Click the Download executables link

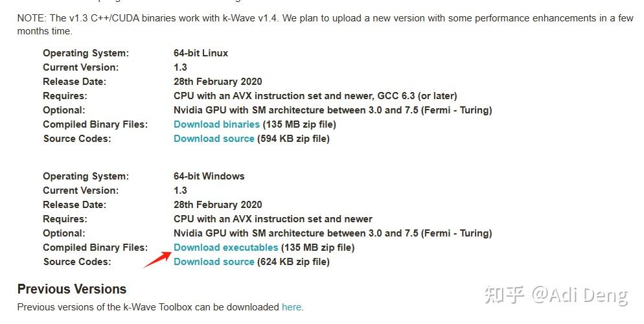(x=225, y=248)
